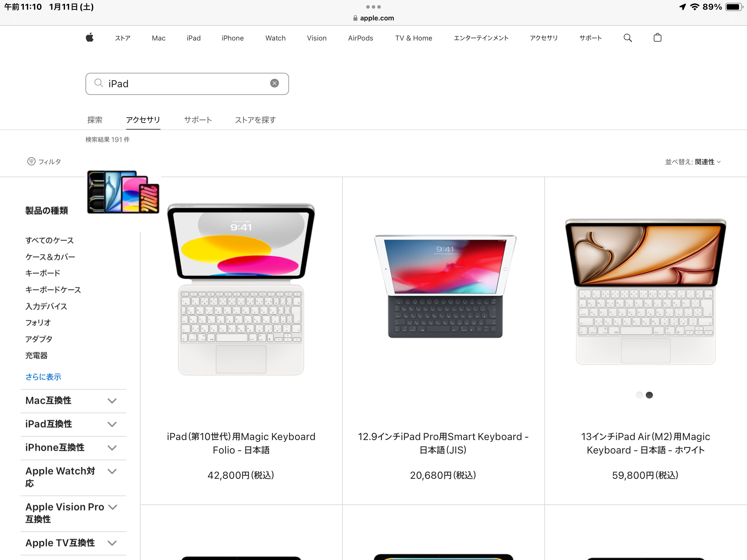Expand the Mac互換性 filter section
The height and width of the screenshot is (560, 747).
click(x=112, y=401)
